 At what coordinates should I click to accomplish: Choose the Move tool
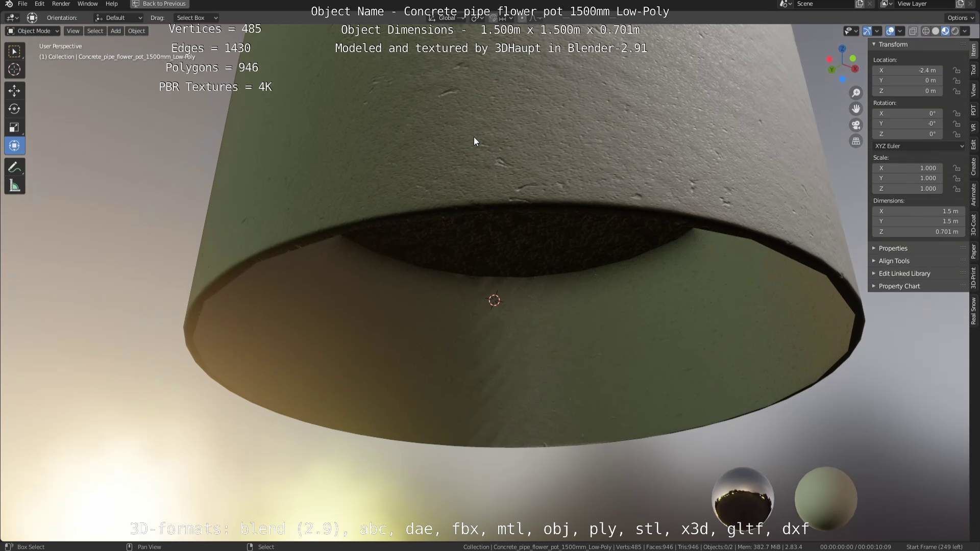click(14, 91)
